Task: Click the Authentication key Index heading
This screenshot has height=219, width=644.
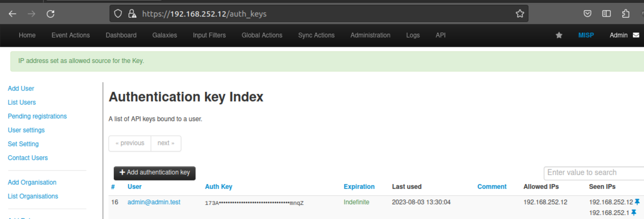Action: tap(186, 97)
